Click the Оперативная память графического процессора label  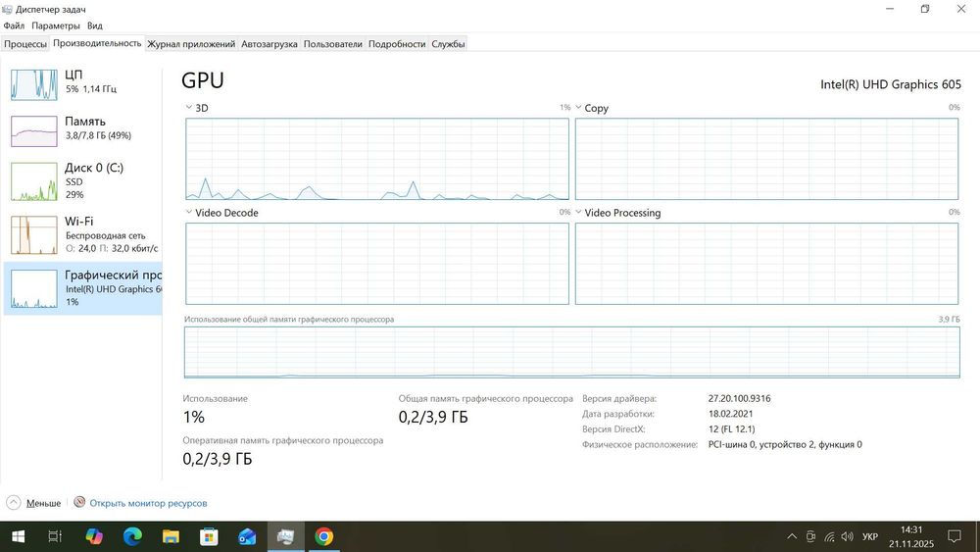point(283,440)
